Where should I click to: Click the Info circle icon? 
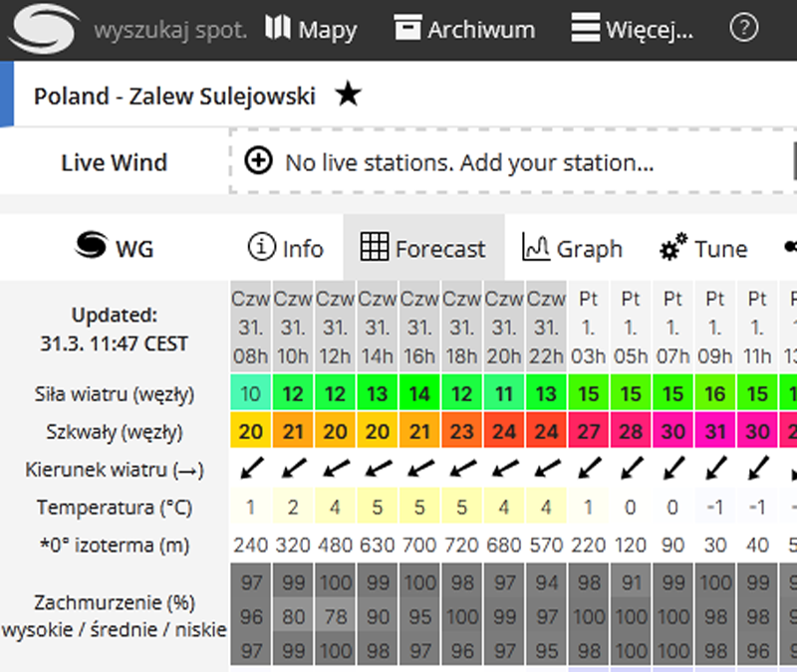click(262, 247)
